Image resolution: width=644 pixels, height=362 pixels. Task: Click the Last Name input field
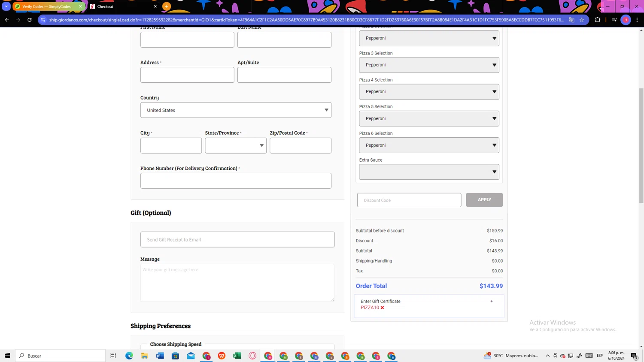pyautogui.click(x=284, y=39)
